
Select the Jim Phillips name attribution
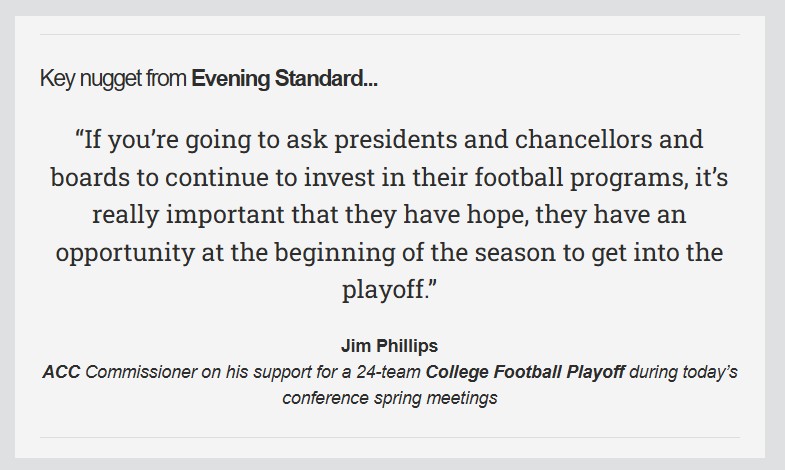click(389, 346)
